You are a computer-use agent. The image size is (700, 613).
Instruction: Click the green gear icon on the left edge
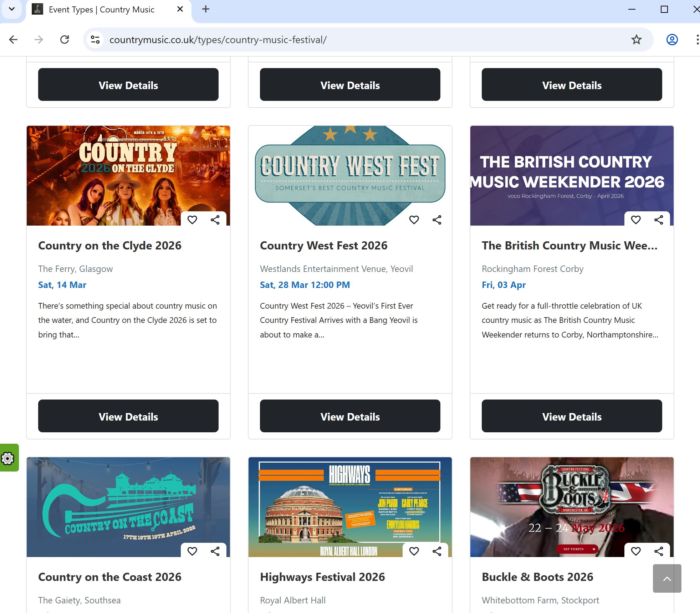[x=7, y=458]
